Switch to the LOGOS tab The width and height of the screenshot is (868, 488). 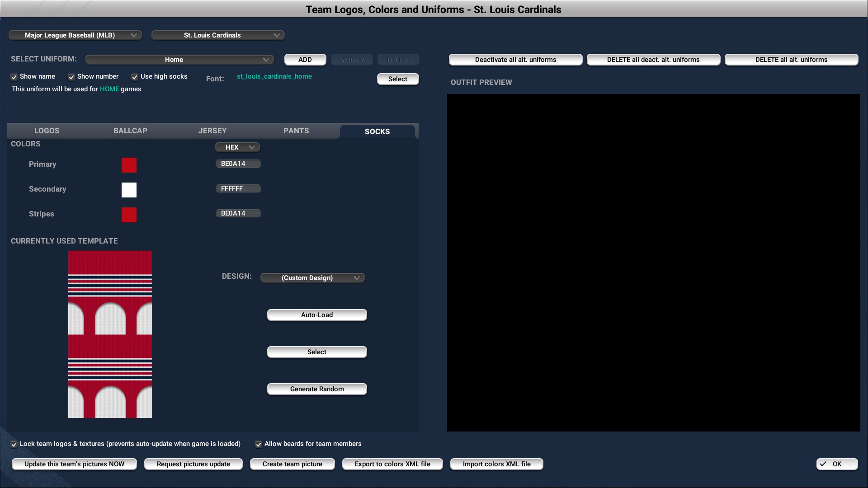[x=47, y=131]
